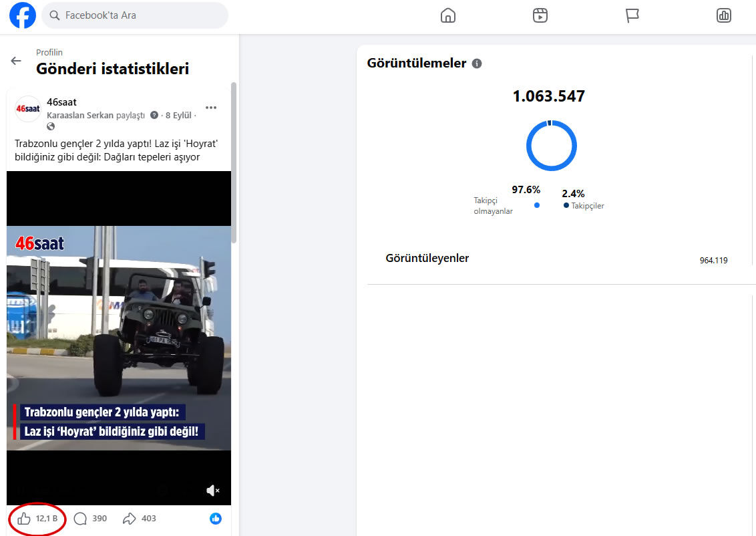756x536 pixels.
Task: Click the 8 Eylül post date link
Action: pos(178,116)
